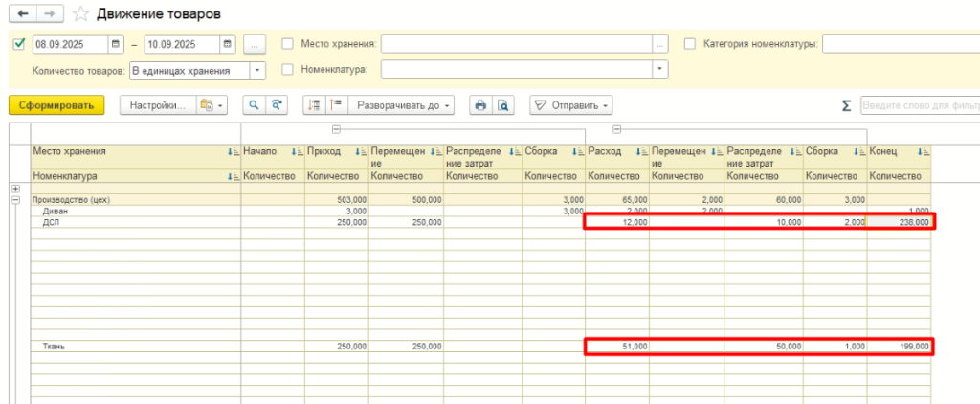Viewport: 980px width, 404px height.
Task: Enable the Номенклатура filter checkbox
Action: point(287,69)
